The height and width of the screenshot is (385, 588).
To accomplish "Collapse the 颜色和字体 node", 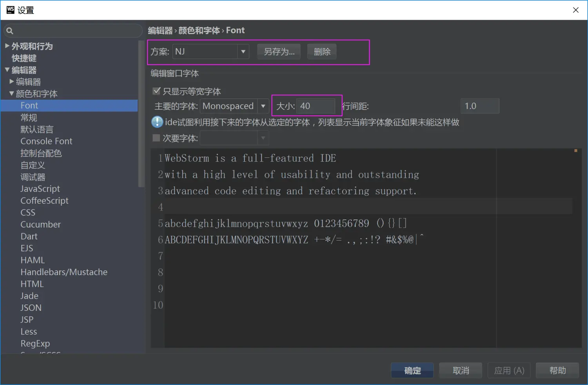I will pyautogui.click(x=12, y=93).
